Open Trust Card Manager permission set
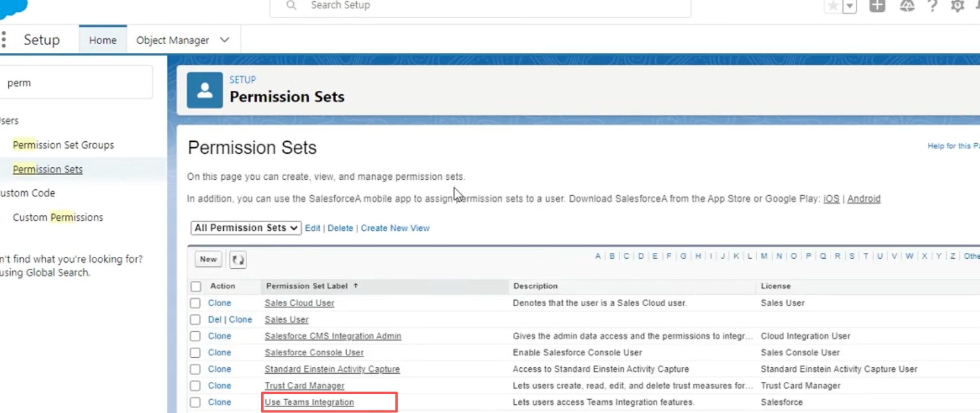This screenshot has height=413, width=980. pos(305,386)
